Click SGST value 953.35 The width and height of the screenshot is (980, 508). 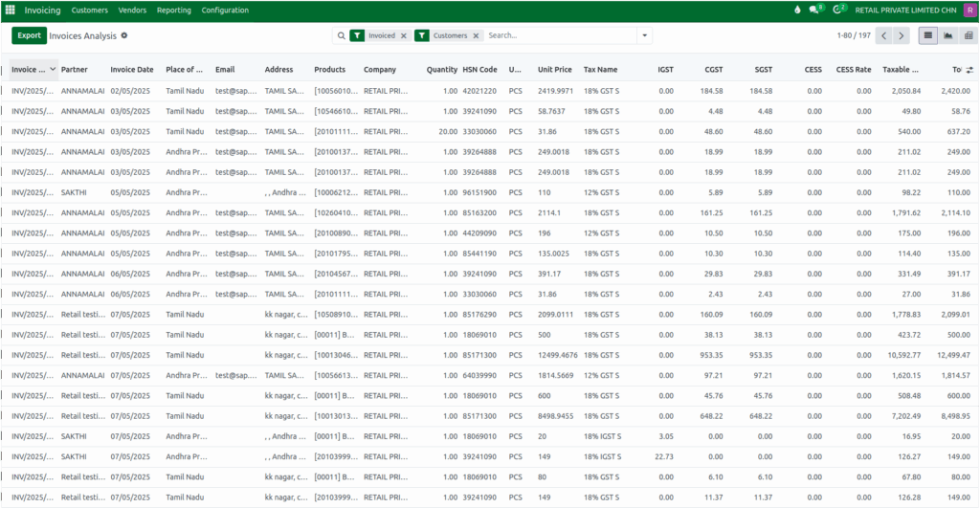point(761,355)
